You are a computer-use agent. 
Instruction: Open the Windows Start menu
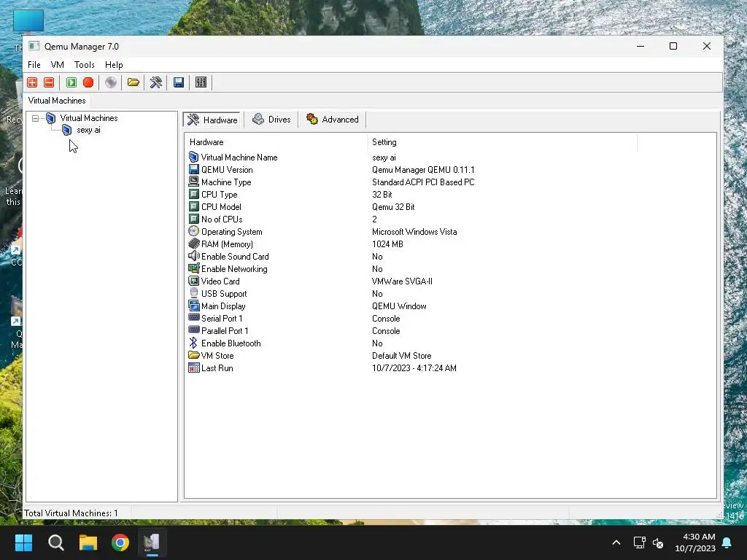pos(23,542)
